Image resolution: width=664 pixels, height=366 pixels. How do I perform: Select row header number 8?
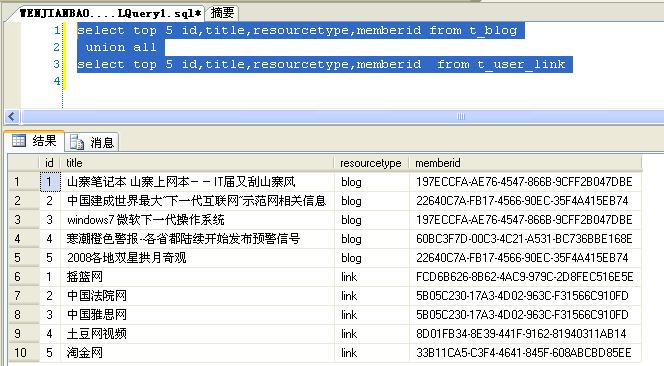tap(24, 315)
